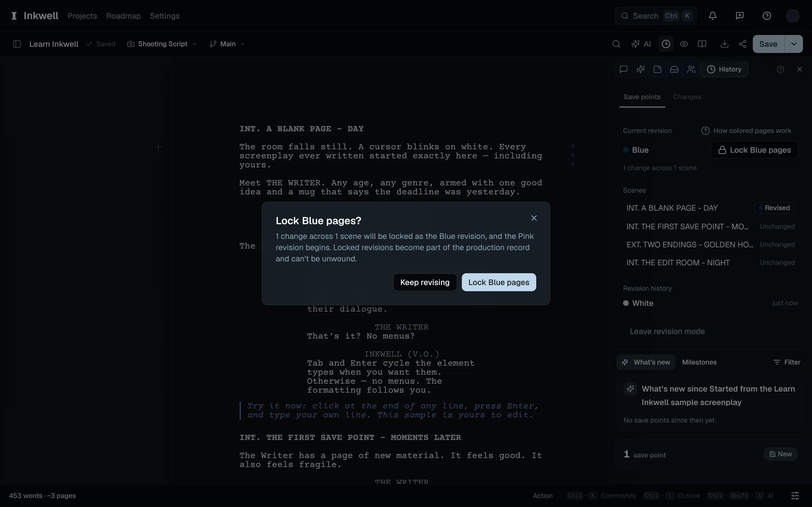812x507 pixels.
Task: Expand the Main branch dropdown
Action: [227, 44]
